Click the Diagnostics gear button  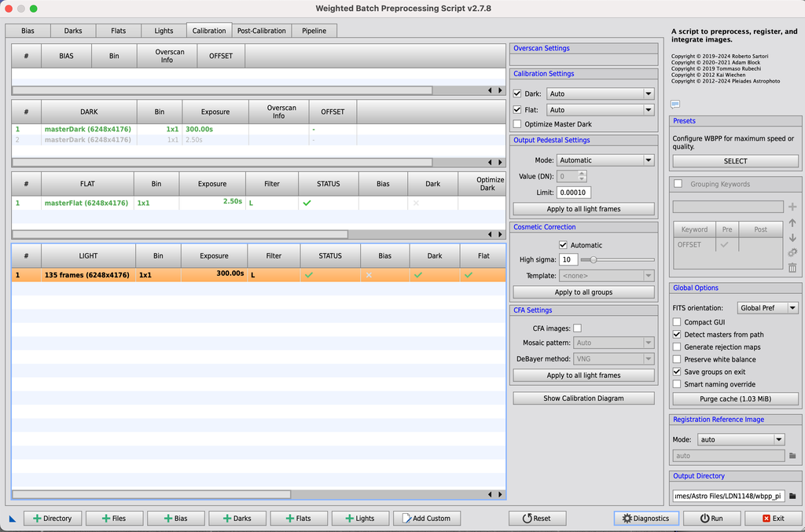(x=646, y=518)
